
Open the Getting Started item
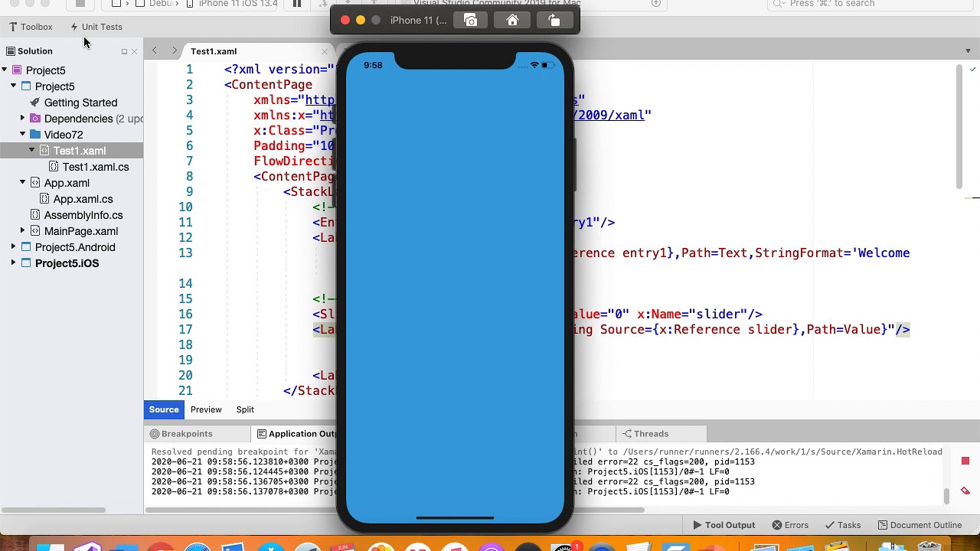point(80,103)
